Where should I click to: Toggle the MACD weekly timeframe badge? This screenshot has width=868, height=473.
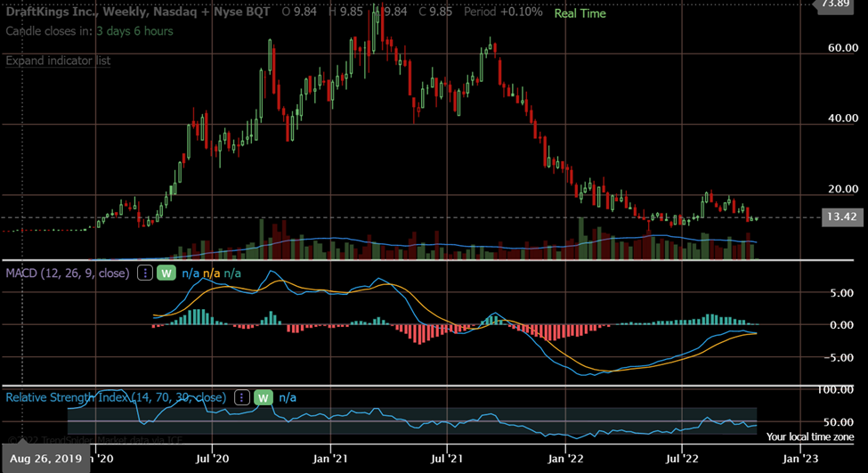coord(166,273)
